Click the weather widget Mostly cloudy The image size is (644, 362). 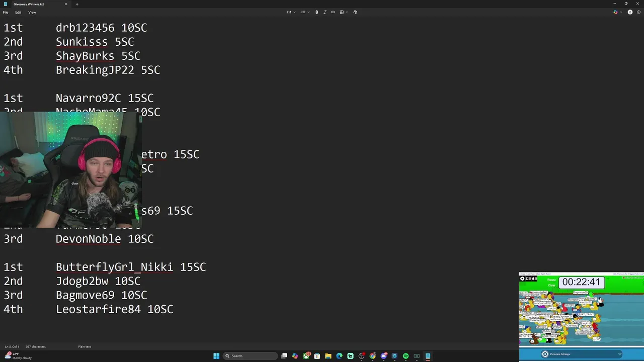pos(19,356)
